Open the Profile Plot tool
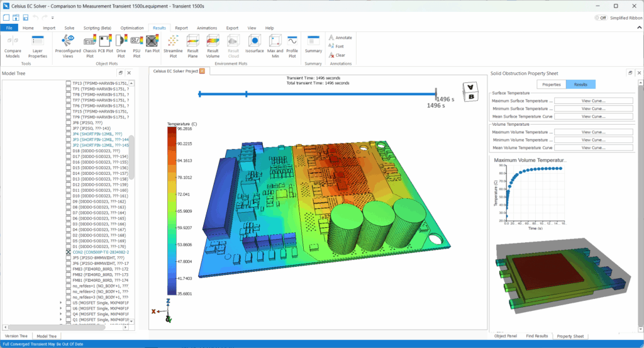 tap(292, 47)
